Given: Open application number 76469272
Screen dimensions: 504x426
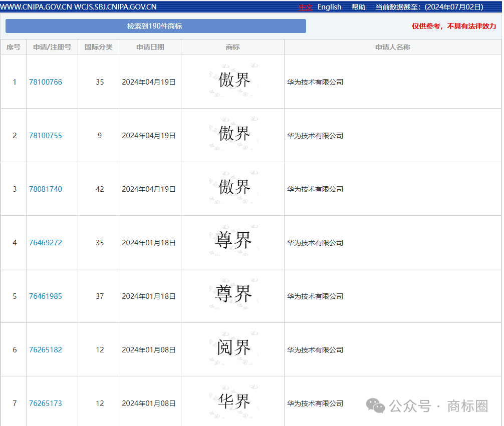Looking at the screenshot, I should point(46,243).
